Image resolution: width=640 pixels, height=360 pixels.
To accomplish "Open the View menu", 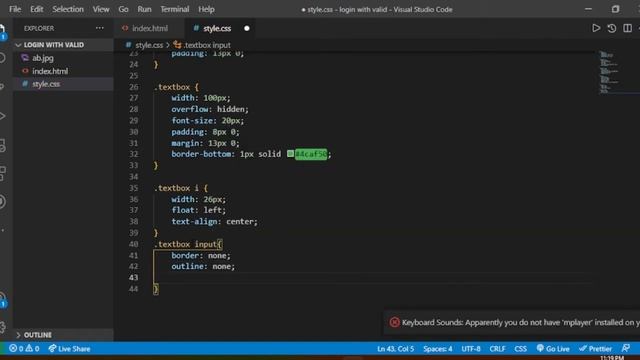I will tap(100, 9).
